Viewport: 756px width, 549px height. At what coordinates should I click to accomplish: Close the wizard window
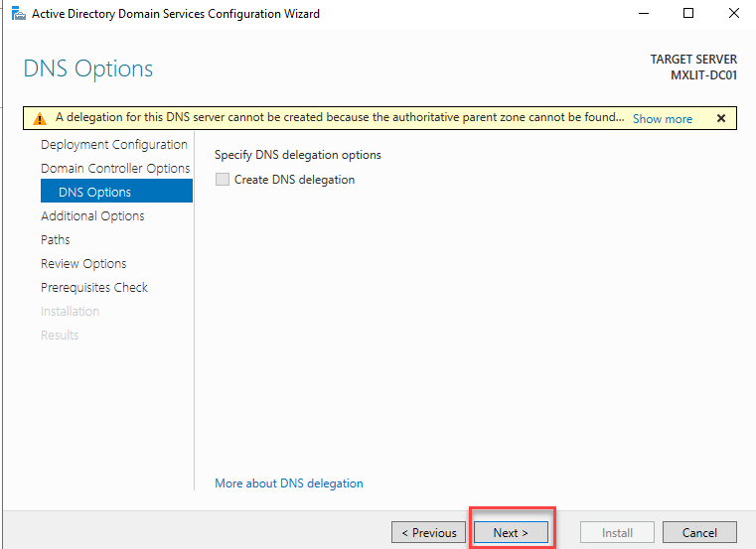733,14
